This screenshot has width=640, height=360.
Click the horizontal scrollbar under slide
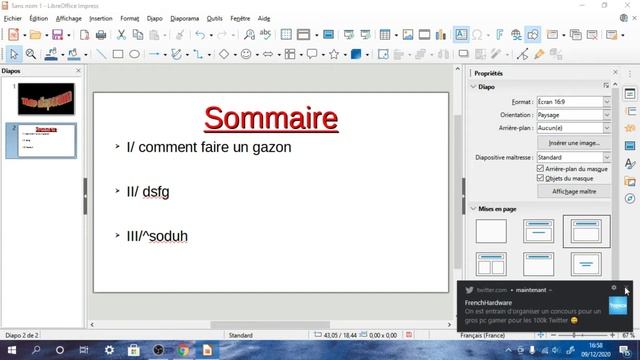click(271, 324)
